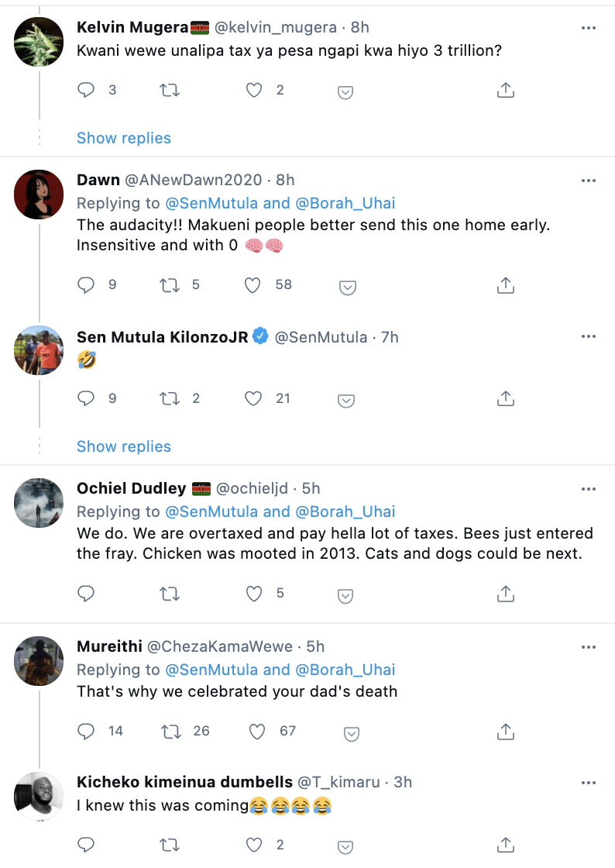The image size is (615, 868).
Task: Reply to Kelvin Mugera's tweet
Action: click(86, 91)
